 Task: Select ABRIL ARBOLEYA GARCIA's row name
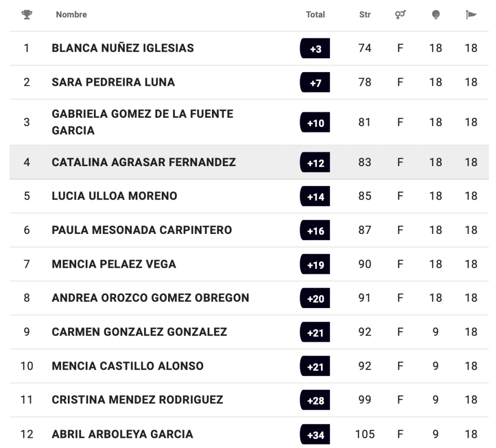[x=122, y=434]
